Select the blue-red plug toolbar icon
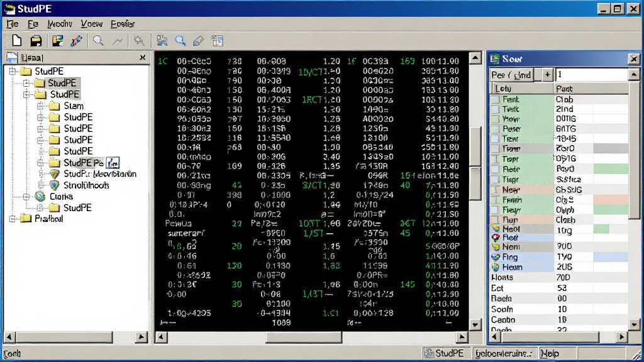 click(76, 41)
